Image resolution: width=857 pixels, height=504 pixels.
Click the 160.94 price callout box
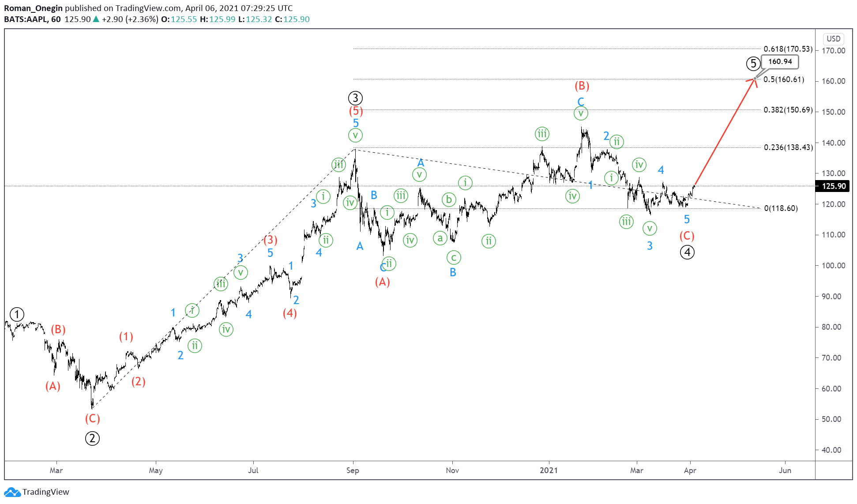point(780,62)
